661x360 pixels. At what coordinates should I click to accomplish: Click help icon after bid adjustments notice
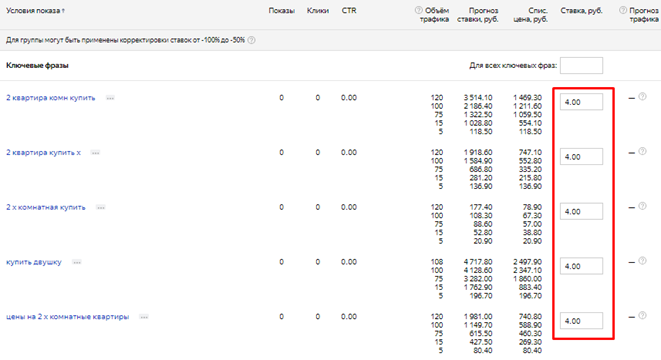point(251,40)
